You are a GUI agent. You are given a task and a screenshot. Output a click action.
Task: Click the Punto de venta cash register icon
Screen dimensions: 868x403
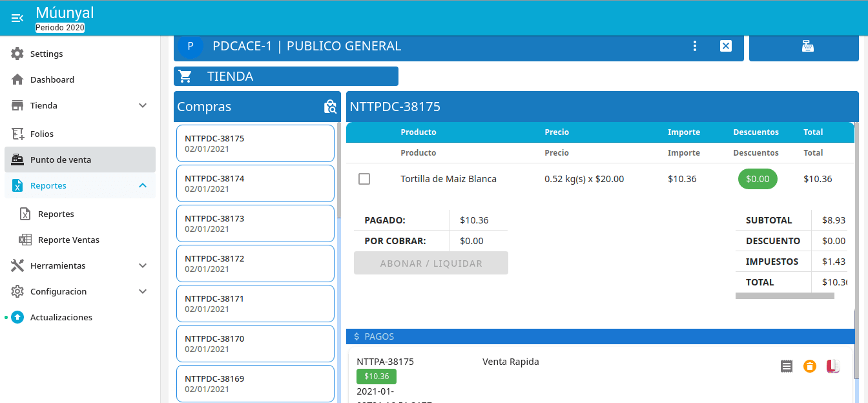pos(17,160)
